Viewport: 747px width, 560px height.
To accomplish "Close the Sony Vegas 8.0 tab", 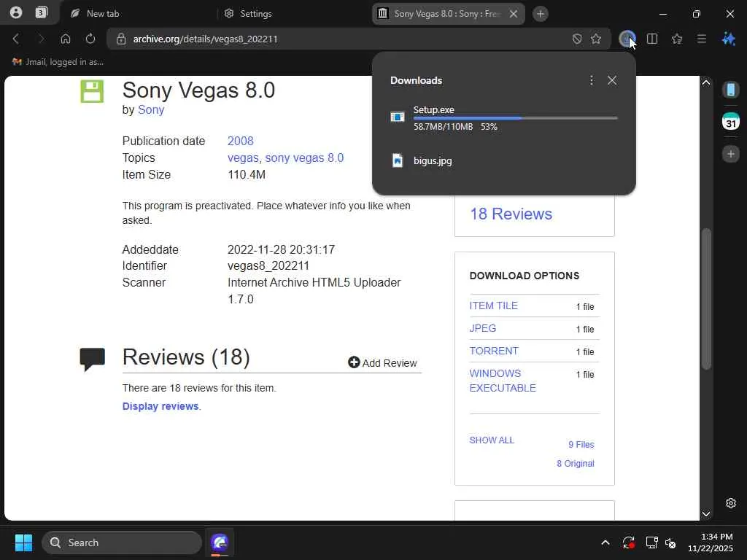I will pyautogui.click(x=514, y=14).
